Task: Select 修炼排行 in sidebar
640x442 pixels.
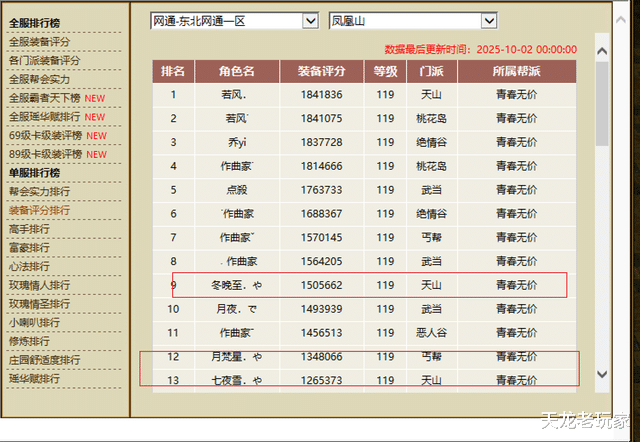Action: [x=29, y=341]
